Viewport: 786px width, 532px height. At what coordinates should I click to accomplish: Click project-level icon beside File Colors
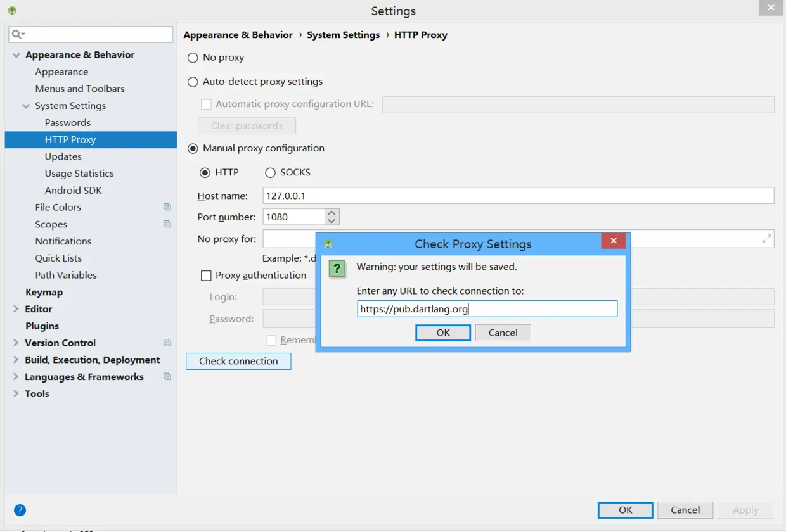(x=167, y=207)
